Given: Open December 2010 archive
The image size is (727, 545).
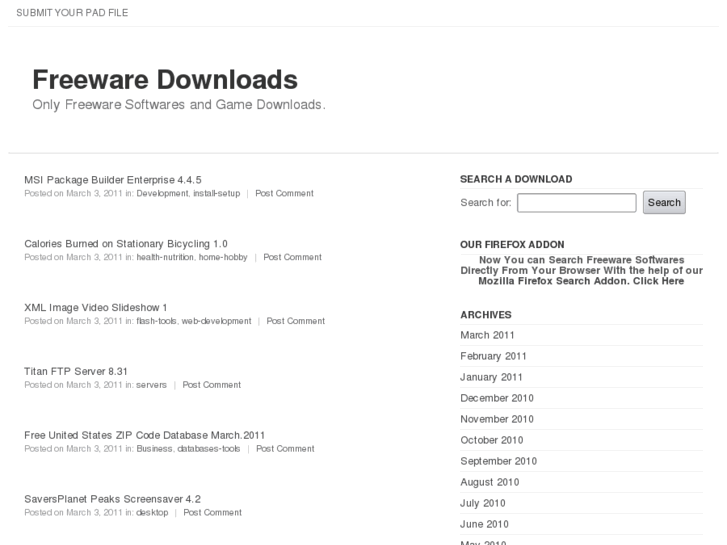Looking at the screenshot, I should [x=497, y=398].
